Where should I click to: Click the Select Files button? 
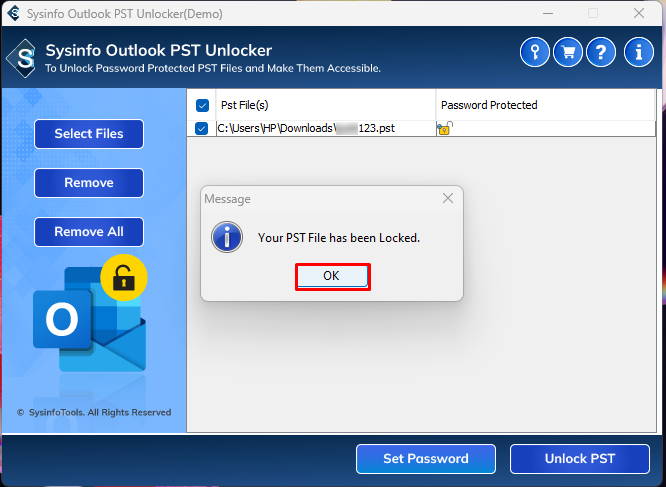coord(89,134)
